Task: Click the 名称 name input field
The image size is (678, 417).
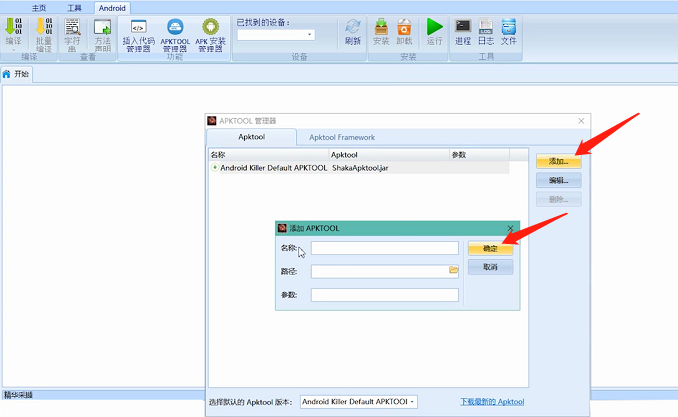Action: (x=385, y=248)
